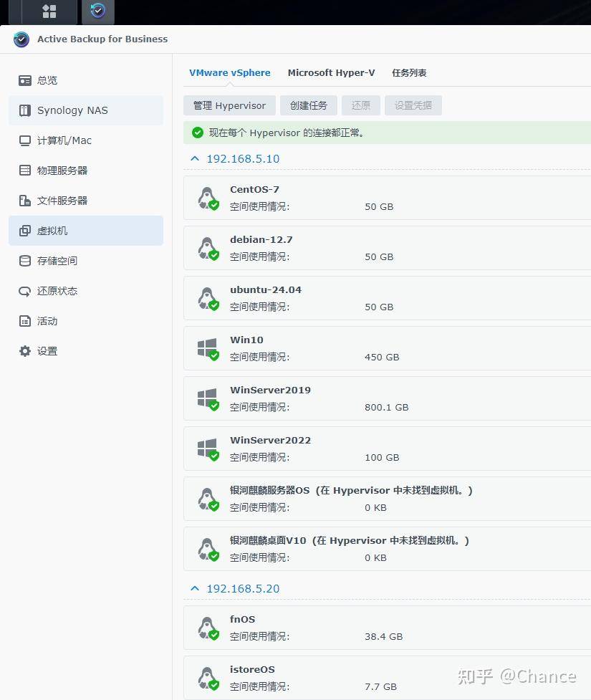This screenshot has height=700, width=591.
Task: Click the istoreOS Linux penguin icon
Action: (208, 678)
